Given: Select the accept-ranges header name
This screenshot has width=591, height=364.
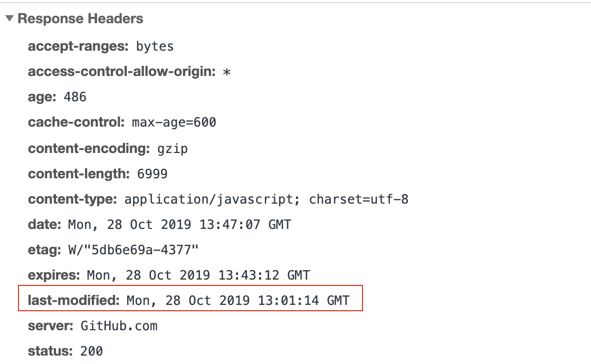Looking at the screenshot, I should click(78, 46).
